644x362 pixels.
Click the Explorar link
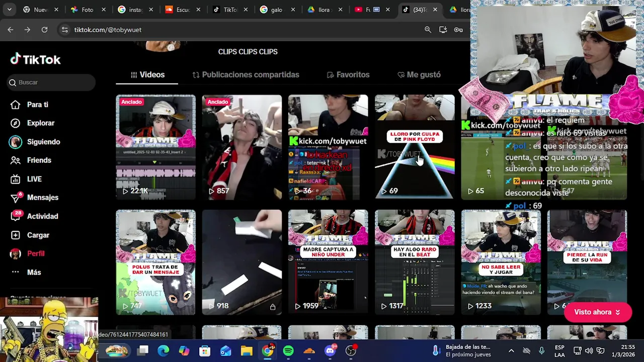41,123
